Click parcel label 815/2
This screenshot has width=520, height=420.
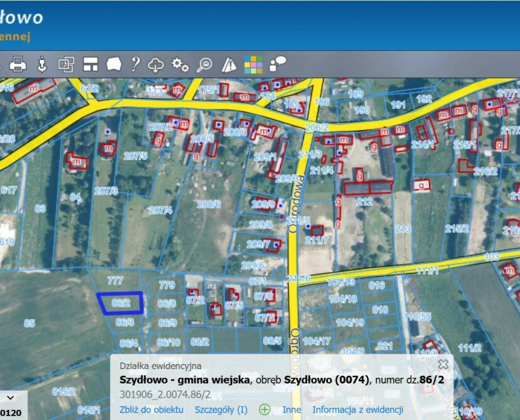(x=64, y=392)
